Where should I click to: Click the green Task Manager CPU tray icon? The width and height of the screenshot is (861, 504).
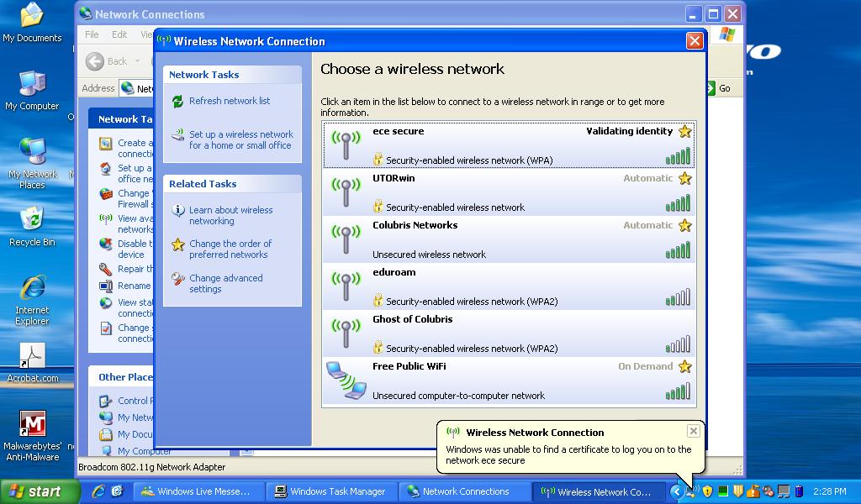tap(722, 491)
